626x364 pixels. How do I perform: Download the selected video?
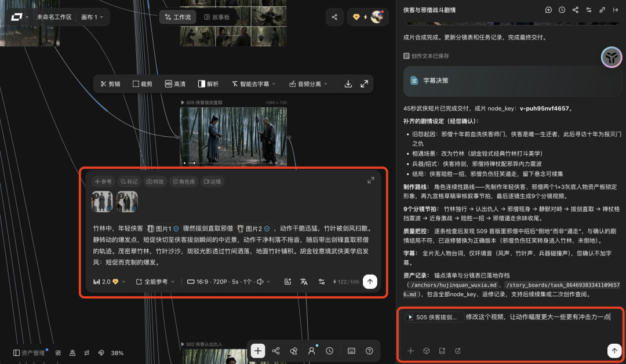pos(348,84)
